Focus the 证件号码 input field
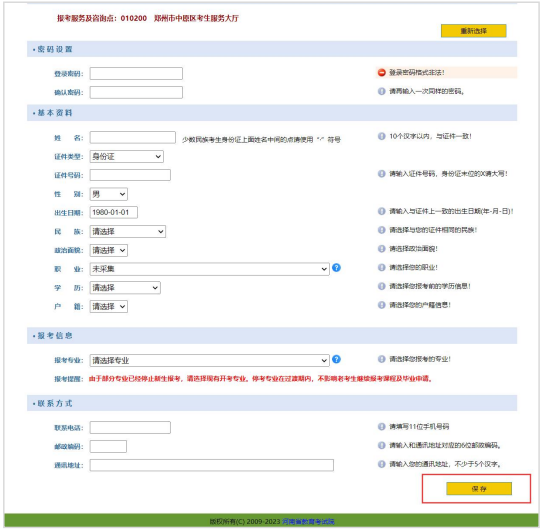 click(x=130, y=175)
